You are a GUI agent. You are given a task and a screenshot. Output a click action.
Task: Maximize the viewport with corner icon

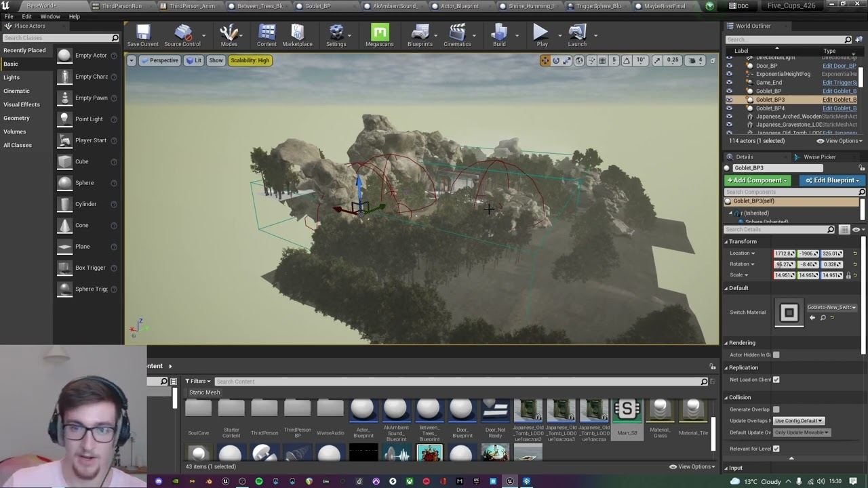(712, 60)
